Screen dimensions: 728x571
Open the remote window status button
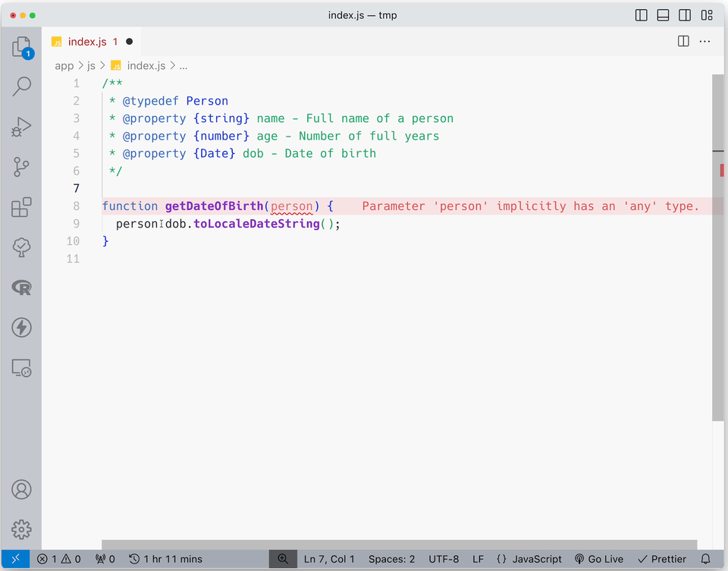[15, 559]
